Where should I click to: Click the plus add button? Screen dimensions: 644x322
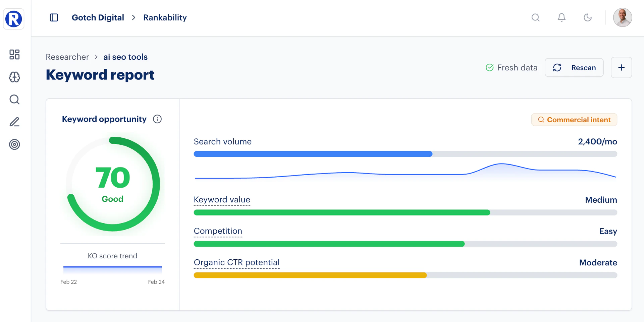pyautogui.click(x=621, y=68)
